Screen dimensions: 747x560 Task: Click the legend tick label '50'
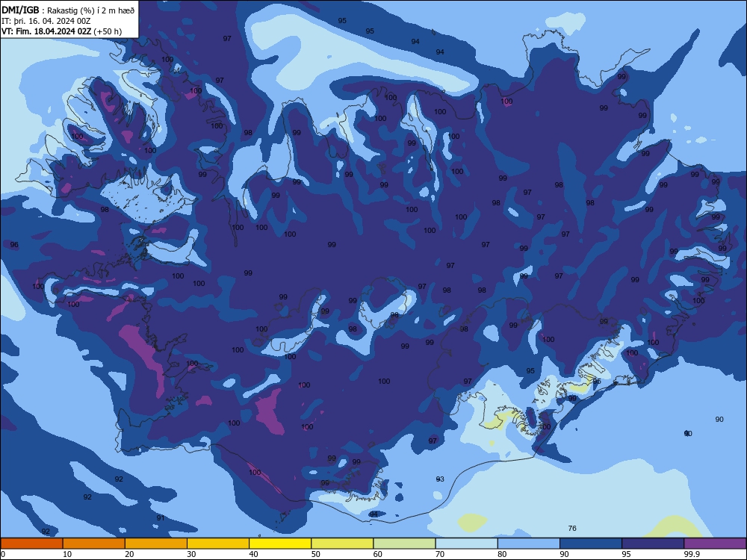tap(316, 554)
